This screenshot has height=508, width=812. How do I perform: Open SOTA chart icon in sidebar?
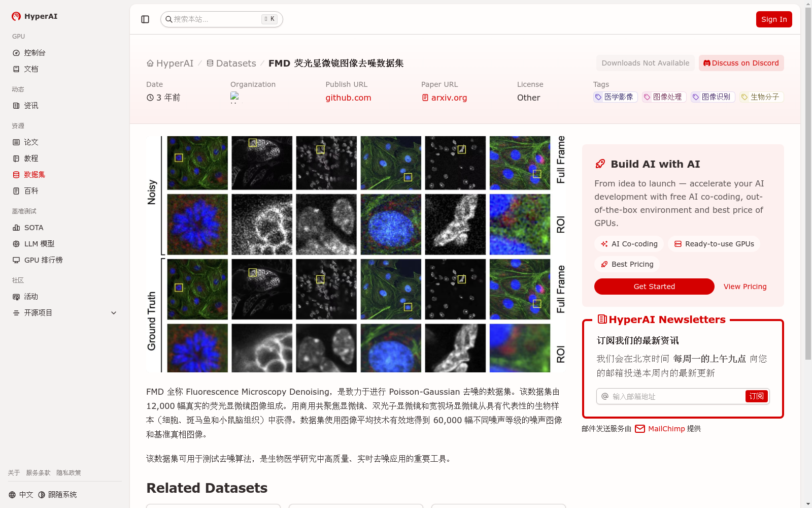[16, 228]
